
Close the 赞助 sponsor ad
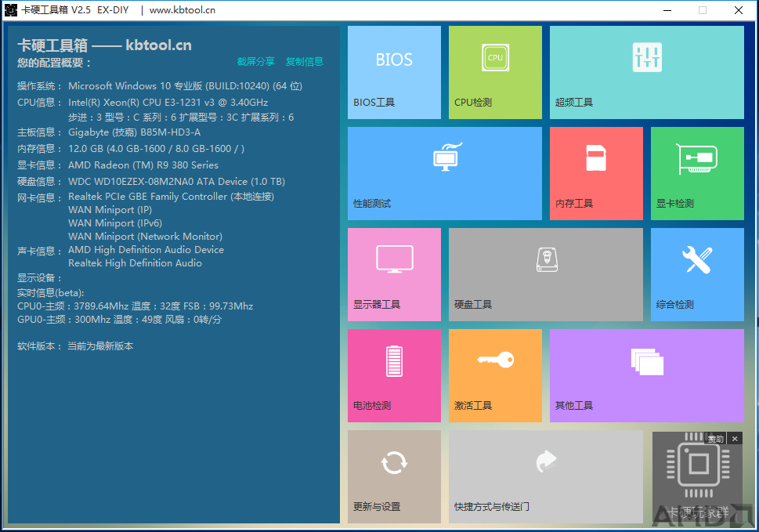(735, 439)
